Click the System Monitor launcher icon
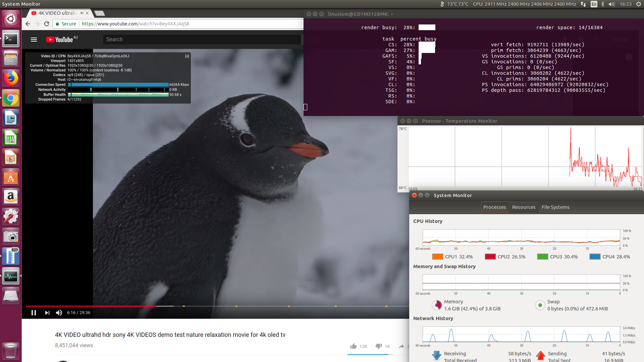The image size is (644, 362). coord(11,276)
